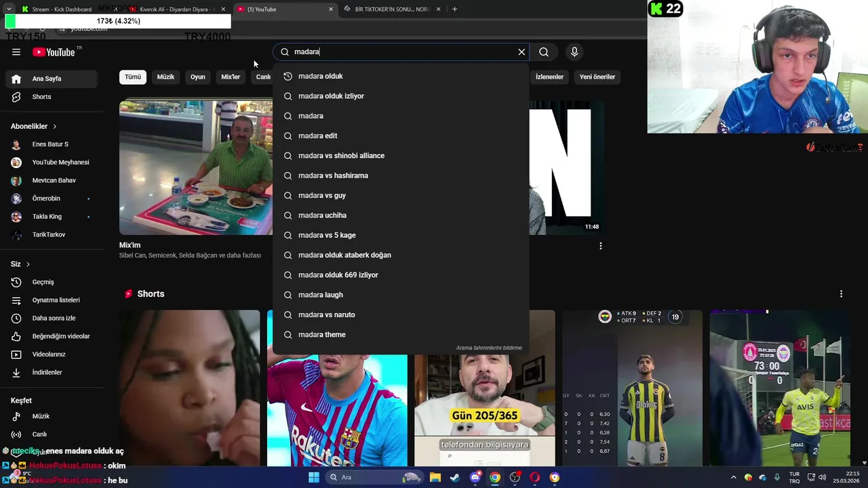Open the Windows Start menu
Image resolution: width=868 pixels, height=488 pixels.
313,477
